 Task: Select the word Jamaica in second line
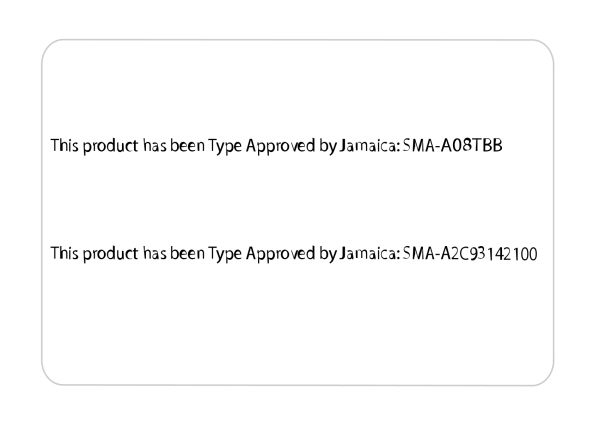369,254
